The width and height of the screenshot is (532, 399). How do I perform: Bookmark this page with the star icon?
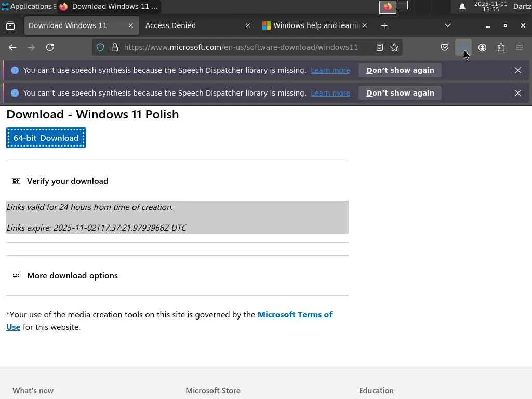pyautogui.click(x=394, y=47)
